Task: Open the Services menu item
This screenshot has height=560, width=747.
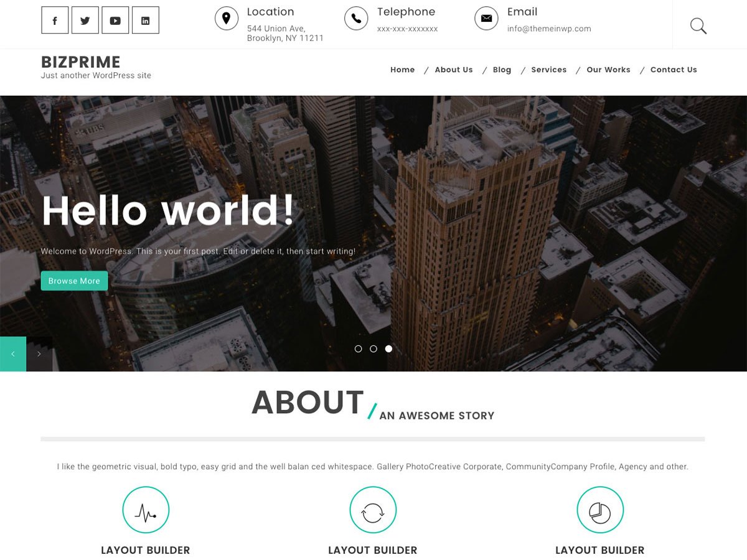Action: 548,70
